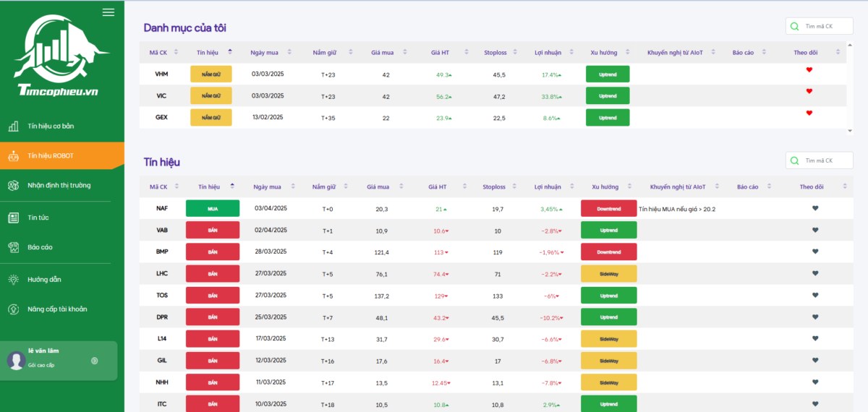Click Downtrend badge for BMP
This screenshot has width=868, height=412.
coord(609,252)
